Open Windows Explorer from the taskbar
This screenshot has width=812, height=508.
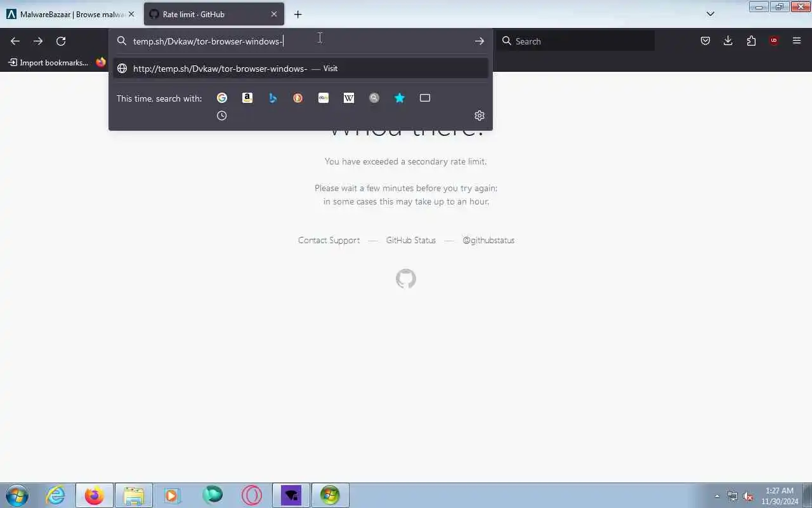[x=133, y=495]
